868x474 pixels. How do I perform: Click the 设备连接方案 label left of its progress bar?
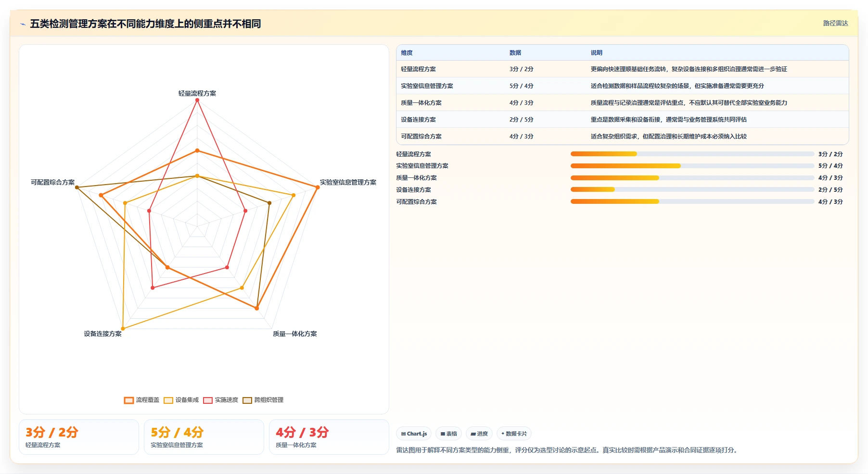pos(413,190)
